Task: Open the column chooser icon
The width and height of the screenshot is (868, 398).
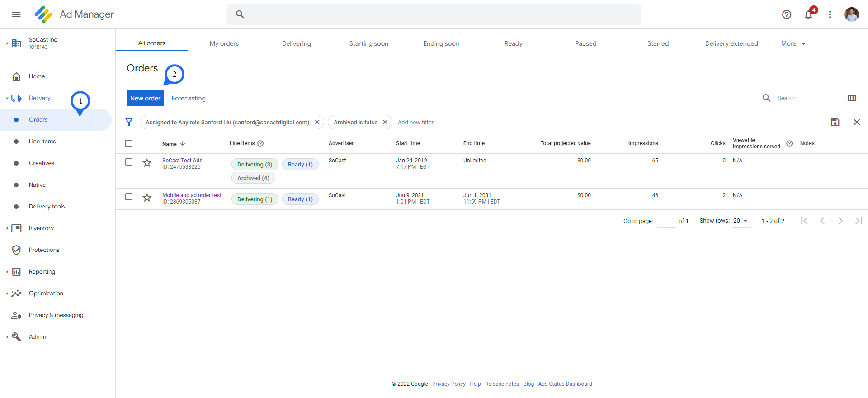Action: 852,98
